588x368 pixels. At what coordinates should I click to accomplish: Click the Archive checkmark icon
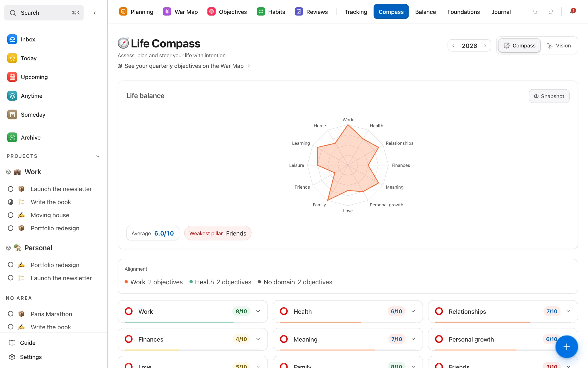[x=12, y=138]
